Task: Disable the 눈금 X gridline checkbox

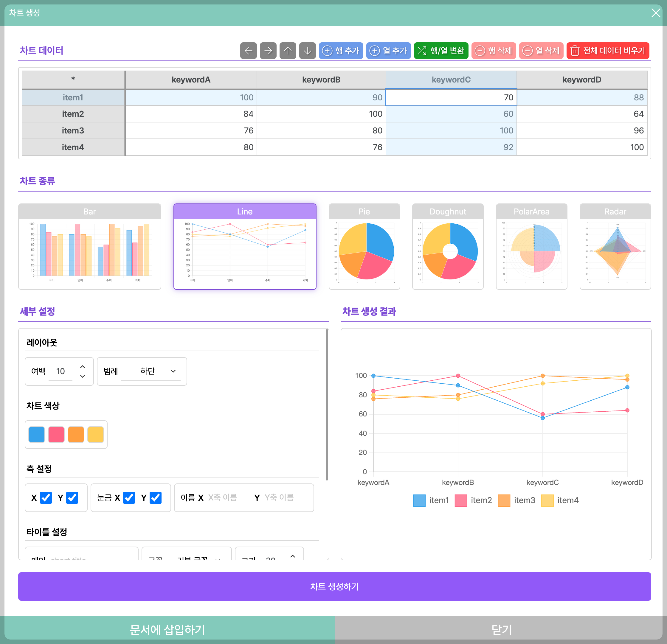Action: pos(129,497)
